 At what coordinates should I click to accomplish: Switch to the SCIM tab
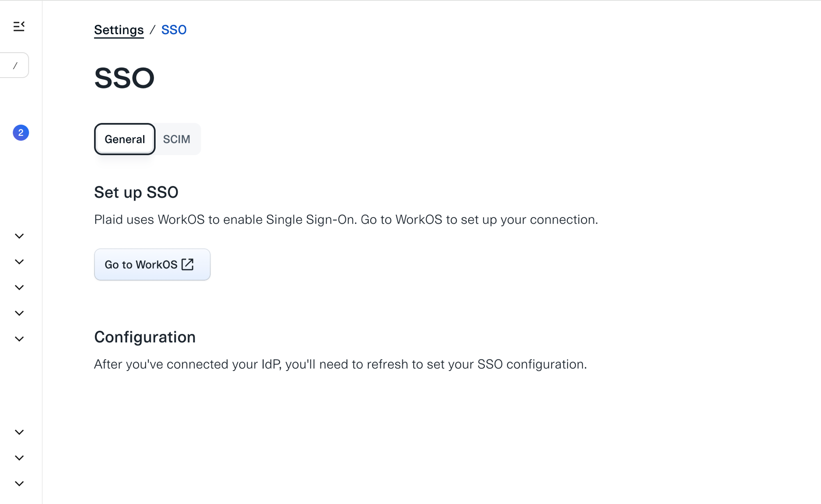177,139
